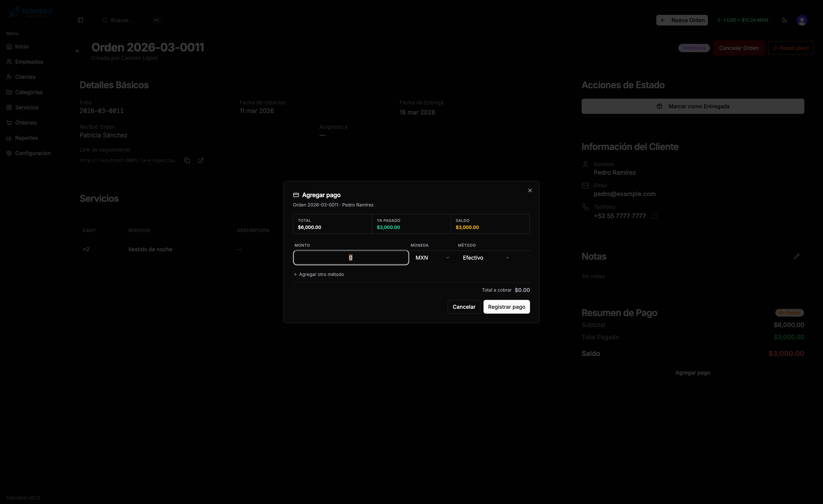
Task: Click the Pedro Ramírez client name
Action: click(615, 173)
